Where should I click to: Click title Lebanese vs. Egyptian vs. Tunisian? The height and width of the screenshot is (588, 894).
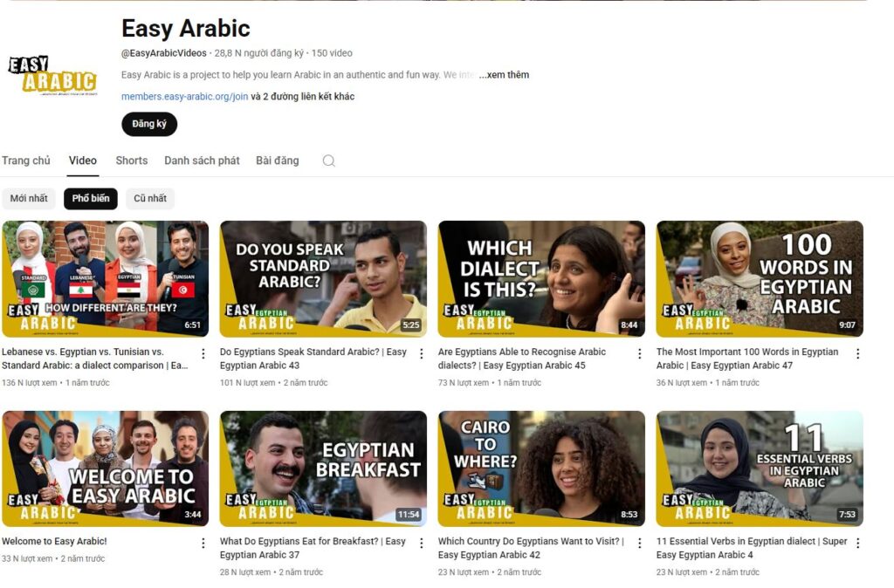(x=94, y=359)
